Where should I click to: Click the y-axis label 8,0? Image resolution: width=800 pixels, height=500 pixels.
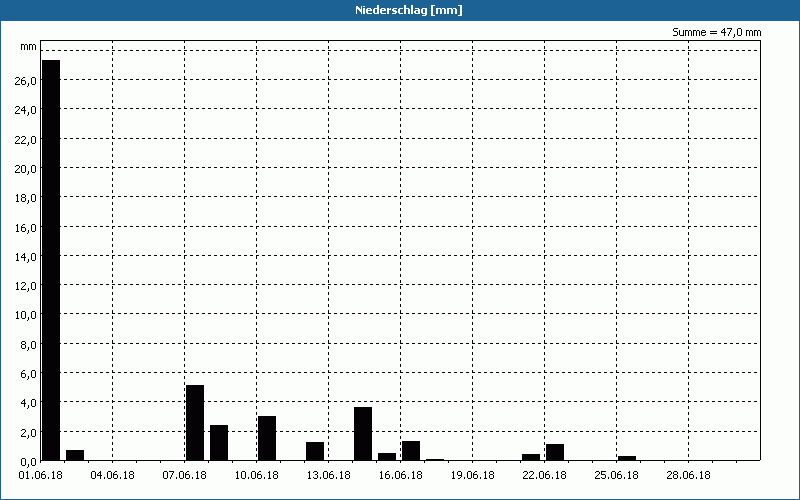(x=28, y=344)
